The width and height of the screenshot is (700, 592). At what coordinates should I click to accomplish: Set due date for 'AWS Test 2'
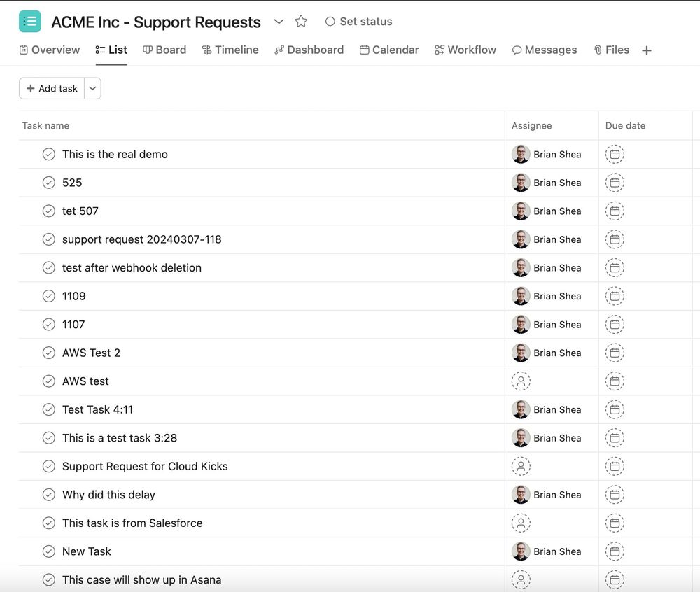pos(615,353)
